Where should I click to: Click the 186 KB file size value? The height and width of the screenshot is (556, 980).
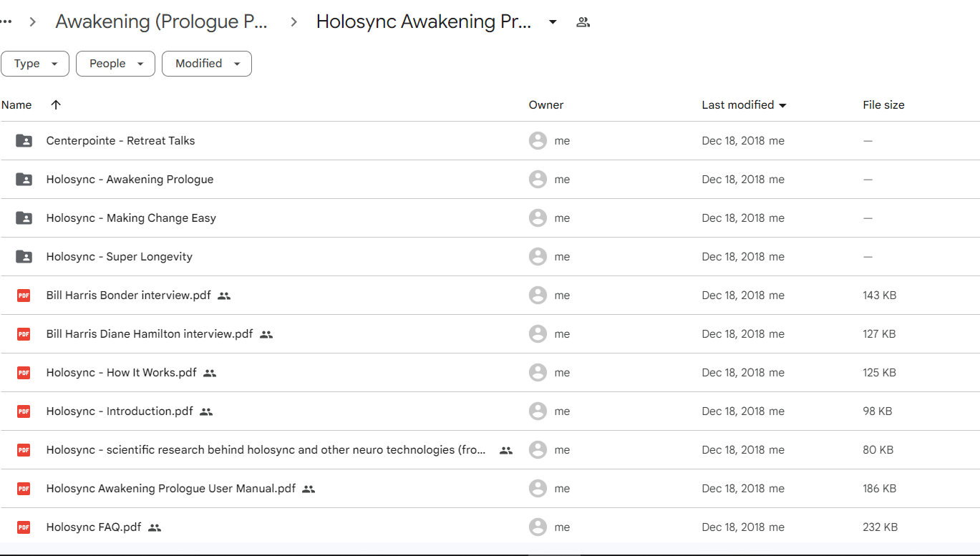click(x=880, y=489)
